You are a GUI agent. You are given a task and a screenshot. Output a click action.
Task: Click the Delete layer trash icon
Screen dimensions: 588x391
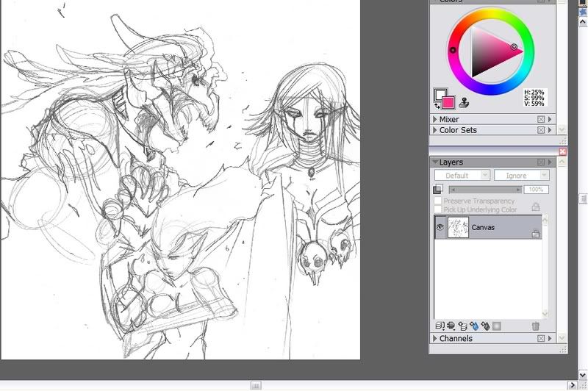tap(536, 326)
